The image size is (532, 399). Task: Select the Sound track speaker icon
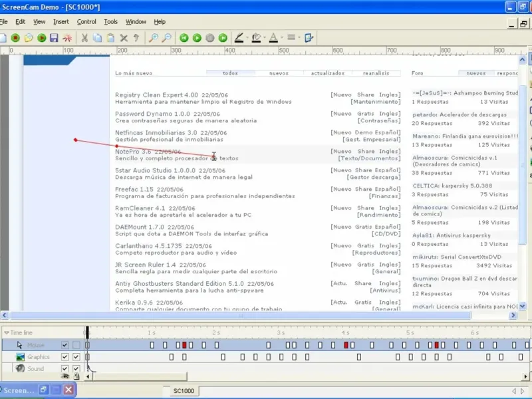click(21, 368)
